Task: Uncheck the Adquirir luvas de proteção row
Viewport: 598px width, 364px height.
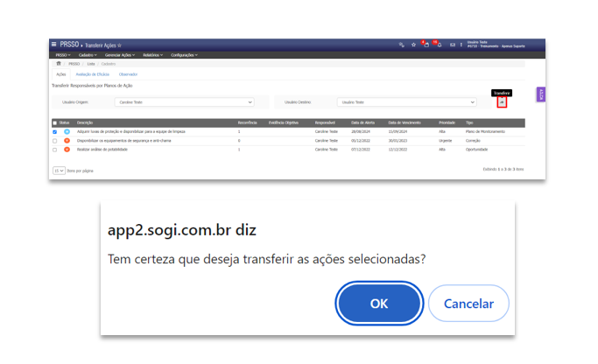Action: tap(55, 131)
